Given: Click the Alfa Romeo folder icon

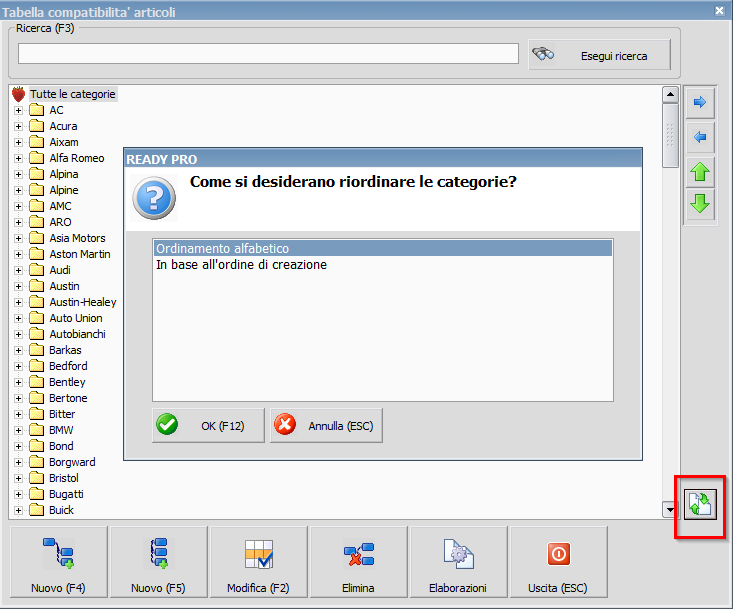Looking at the screenshot, I should [x=36, y=158].
